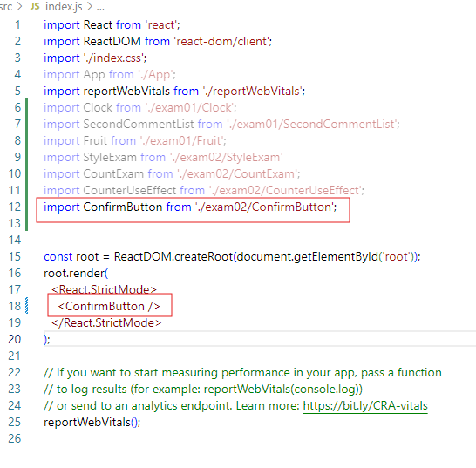Click the blue modified-line marker at line 18
Viewport: 476px width, 468px height.
point(27,306)
